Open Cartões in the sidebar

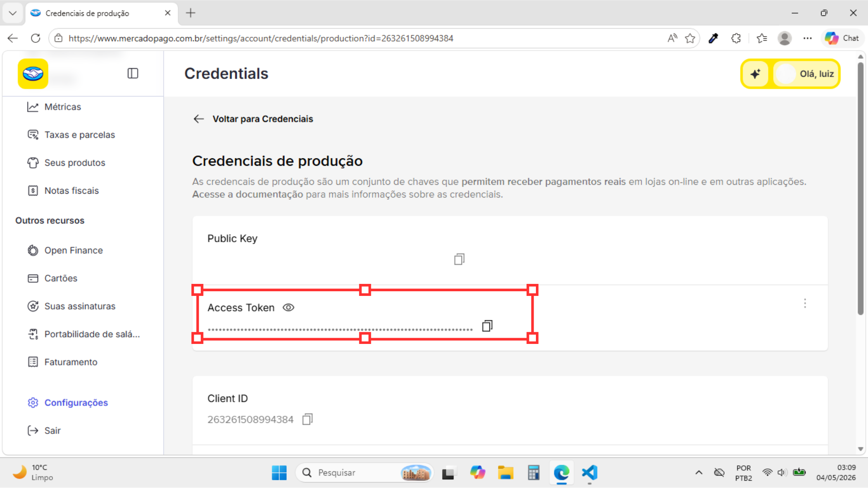(52, 278)
